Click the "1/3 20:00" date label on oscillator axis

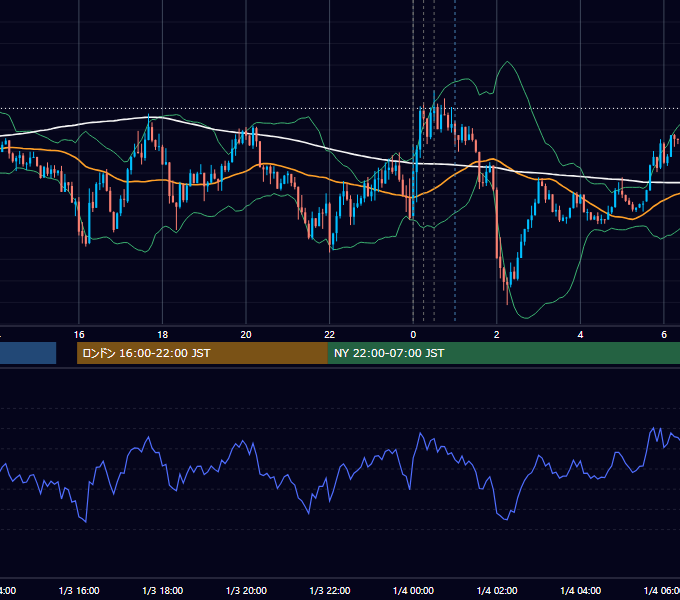point(246,590)
